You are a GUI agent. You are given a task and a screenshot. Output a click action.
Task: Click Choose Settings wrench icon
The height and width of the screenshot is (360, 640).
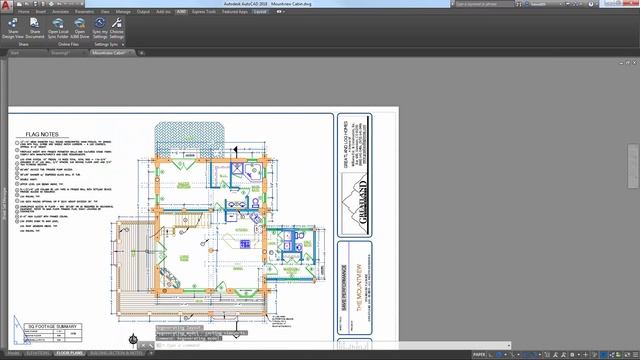(116, 28)
